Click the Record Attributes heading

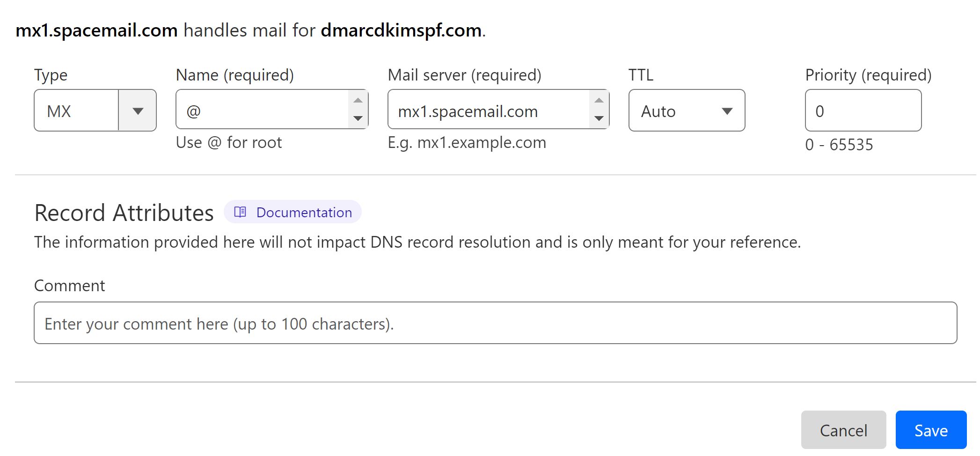click(x=124, y=213)
